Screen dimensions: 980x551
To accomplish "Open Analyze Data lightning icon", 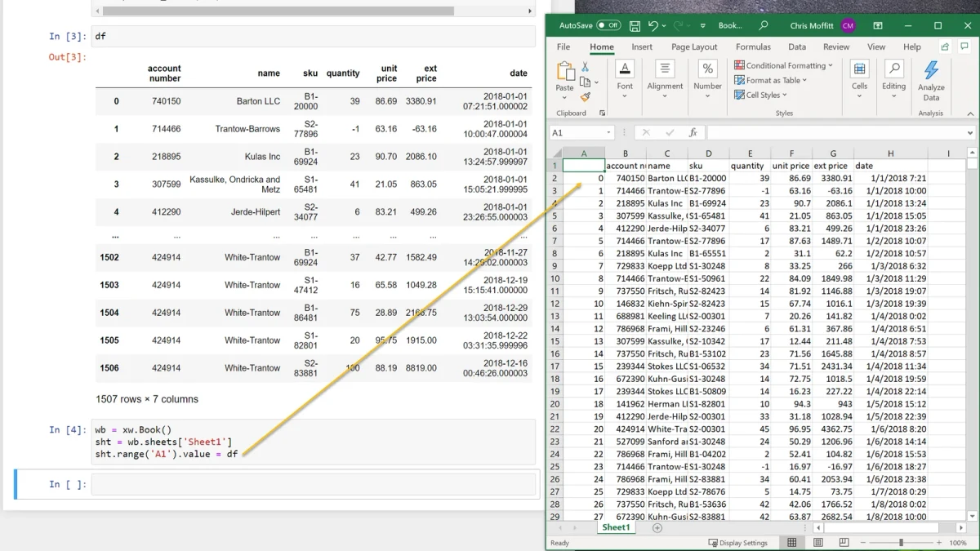I will [x=931, y=70].
